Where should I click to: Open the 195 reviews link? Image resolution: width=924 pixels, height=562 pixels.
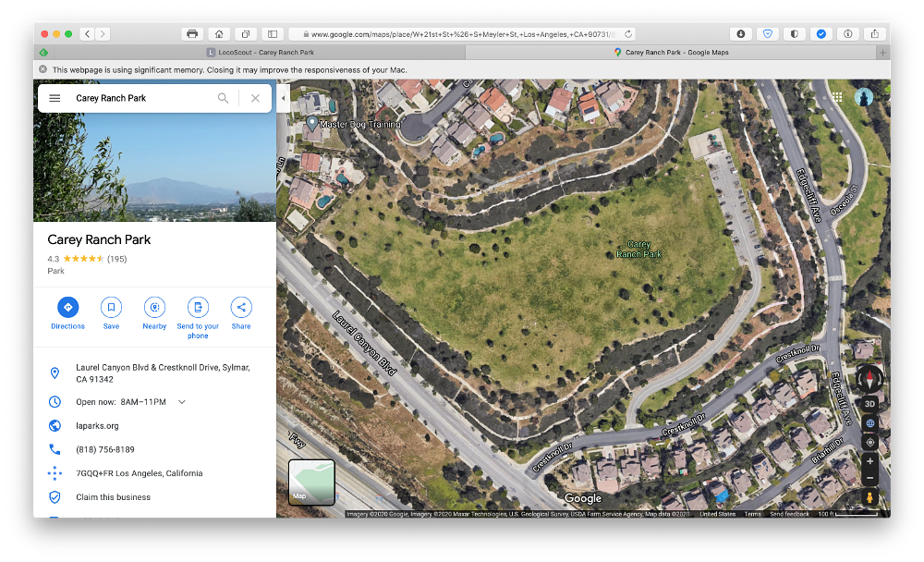(x=116, y=258)
